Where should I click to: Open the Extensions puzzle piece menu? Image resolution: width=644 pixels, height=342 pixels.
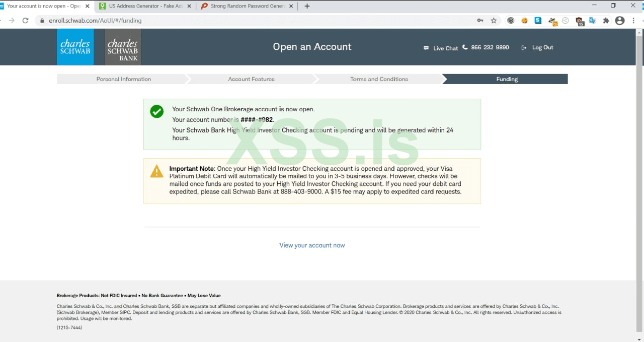click(x=606, y=21)
